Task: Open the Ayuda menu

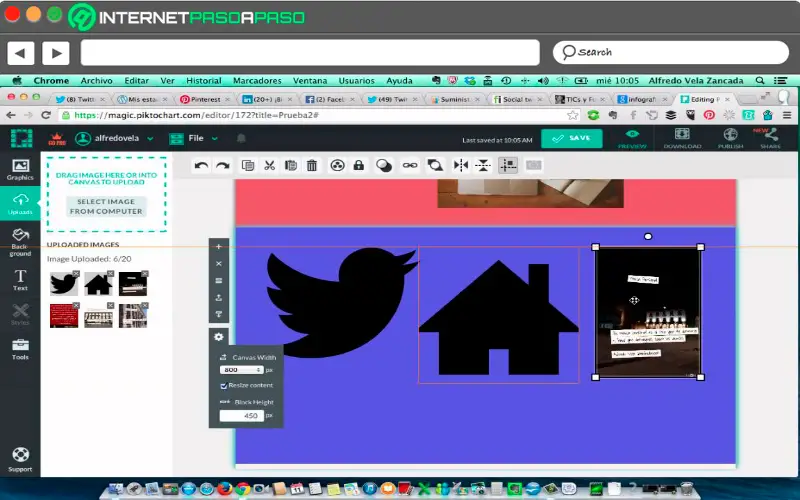Action: click(x=399, y=81)
